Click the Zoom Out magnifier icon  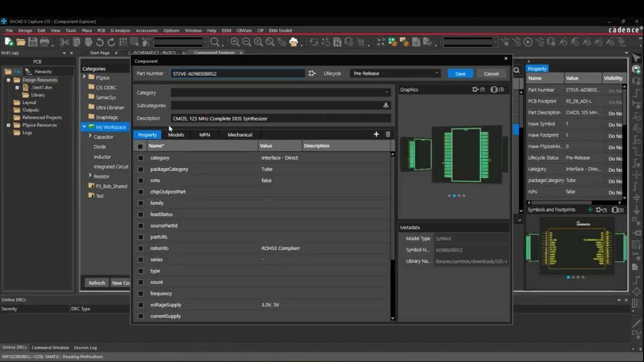(247, 42)
